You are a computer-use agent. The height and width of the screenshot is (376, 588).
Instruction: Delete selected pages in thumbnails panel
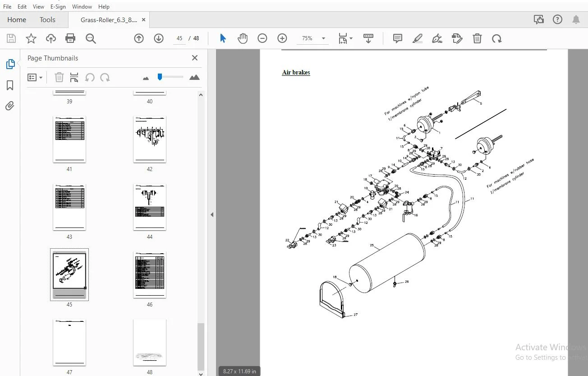coord(59,78)
